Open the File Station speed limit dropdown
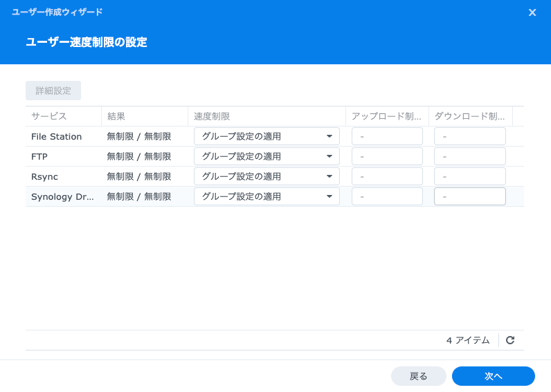This screenshot has width=551, height=392. point(267,136)
